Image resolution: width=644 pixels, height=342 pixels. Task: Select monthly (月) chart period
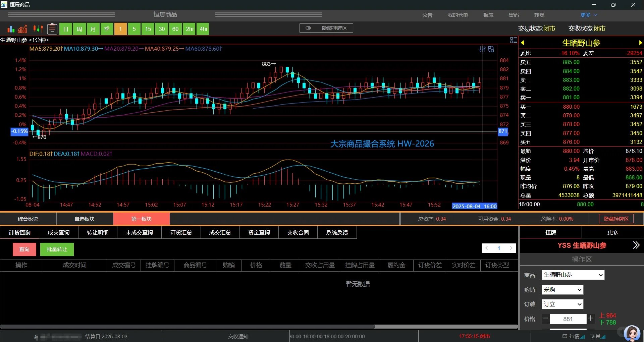pyautogui.click(x=93, y=29)
